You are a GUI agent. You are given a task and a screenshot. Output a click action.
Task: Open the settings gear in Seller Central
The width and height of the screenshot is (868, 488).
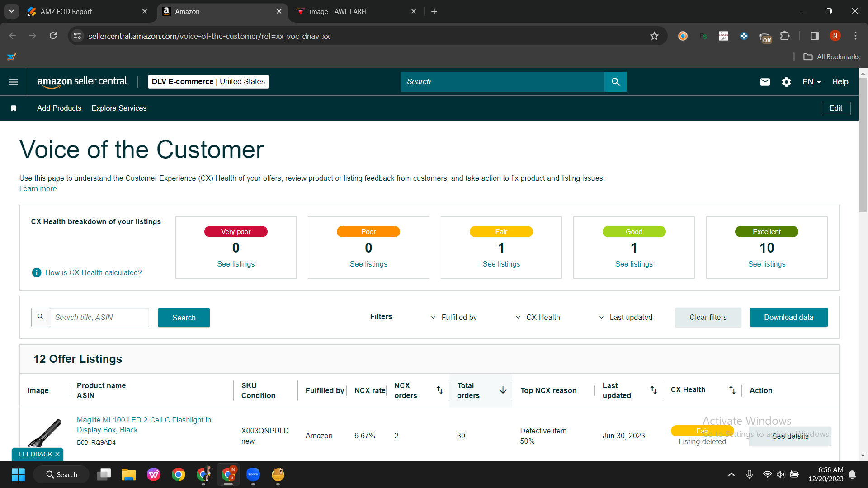pos(786,82)
